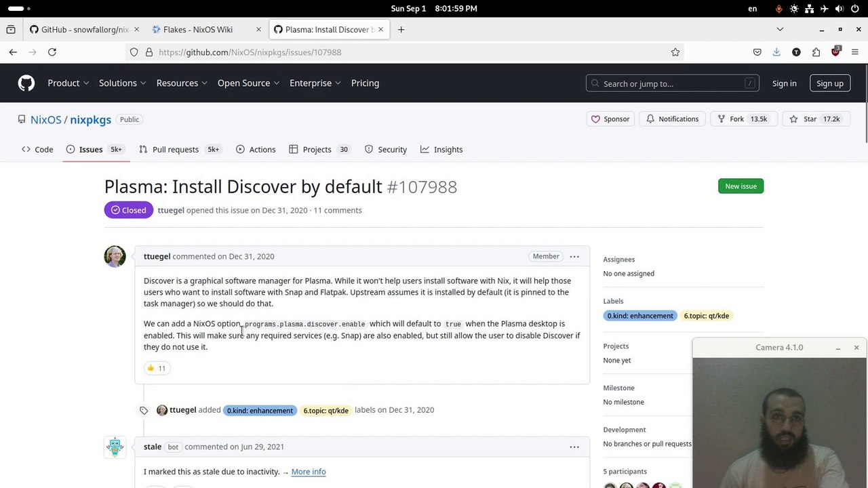Open the extensions puzzle icon
Image resolution: width=868 pixels, height=488 pixels.
click(x=816, y=52)
